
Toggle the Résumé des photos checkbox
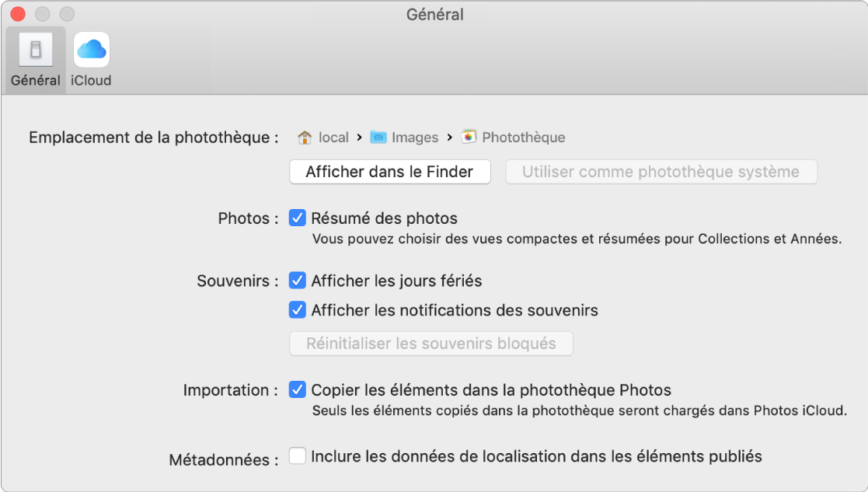[297, 218]
